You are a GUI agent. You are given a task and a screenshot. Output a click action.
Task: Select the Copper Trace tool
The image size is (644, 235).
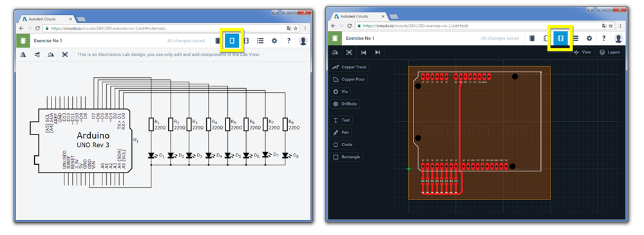[x=350, y=67]
